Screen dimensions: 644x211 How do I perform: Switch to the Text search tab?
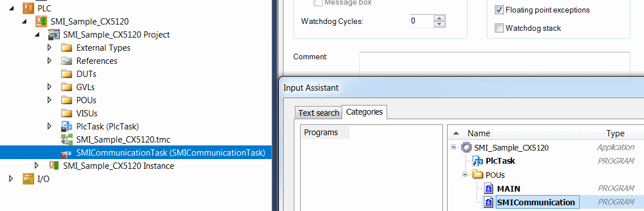(x=319, y=113)
